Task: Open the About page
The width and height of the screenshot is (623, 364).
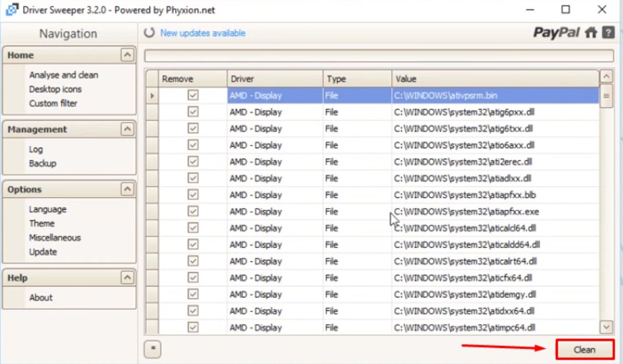Action: pyautogui.click(x=41, y=297)
